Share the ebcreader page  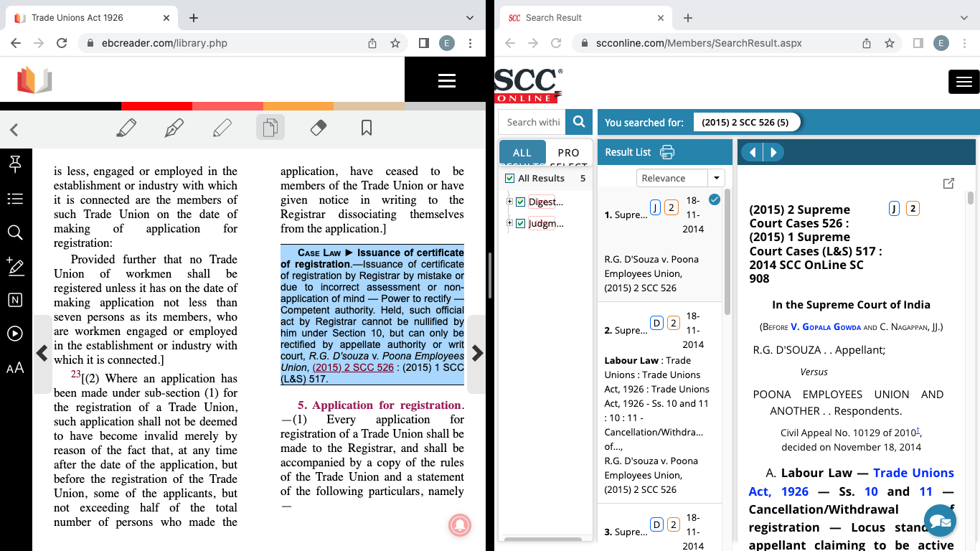tap(372, 43)
